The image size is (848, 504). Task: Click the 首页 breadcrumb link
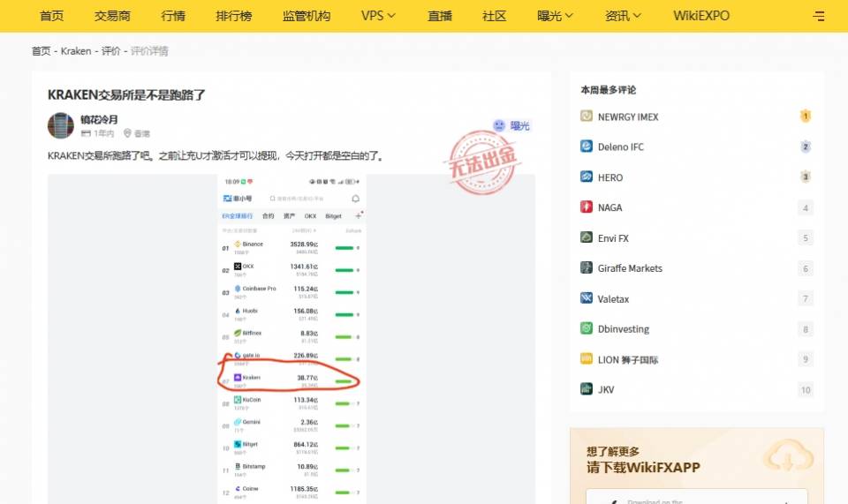coord(42,51)
